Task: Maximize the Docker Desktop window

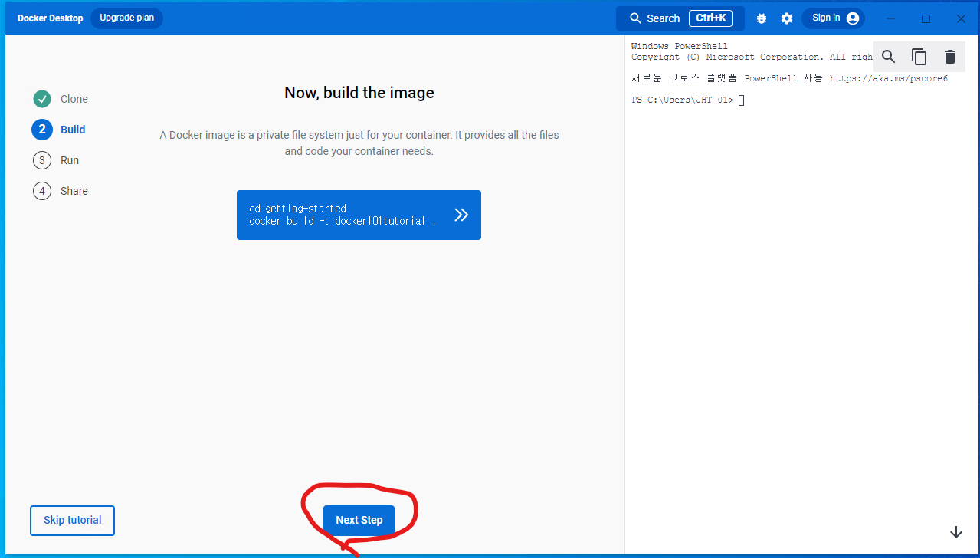Action: click(926, 18)
